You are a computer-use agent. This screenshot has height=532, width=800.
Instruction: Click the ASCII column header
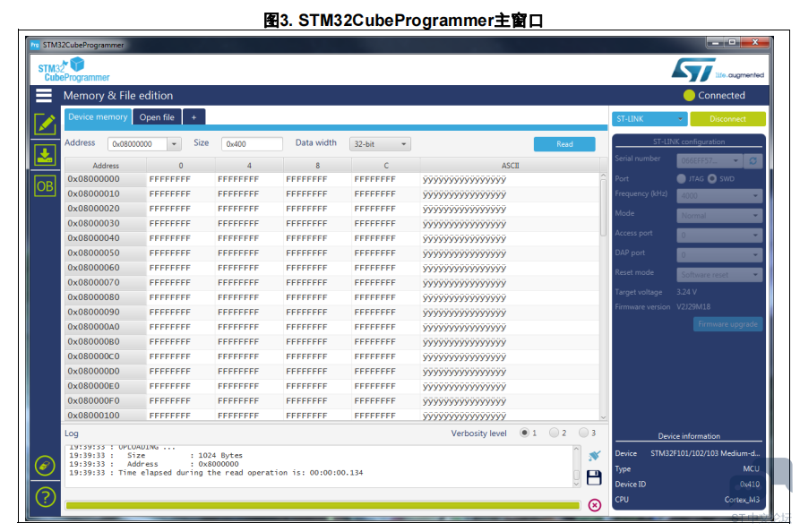(x=510, y=166)
